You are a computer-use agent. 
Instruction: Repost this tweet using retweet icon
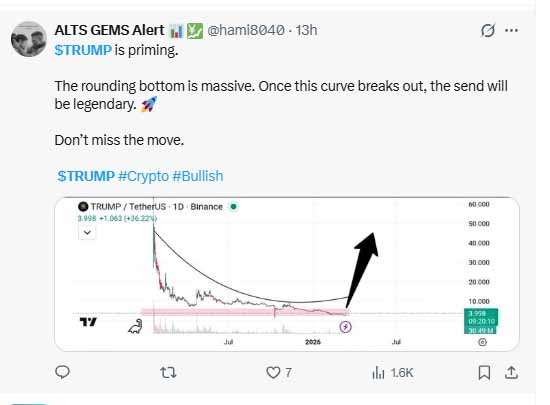[168, 372]
